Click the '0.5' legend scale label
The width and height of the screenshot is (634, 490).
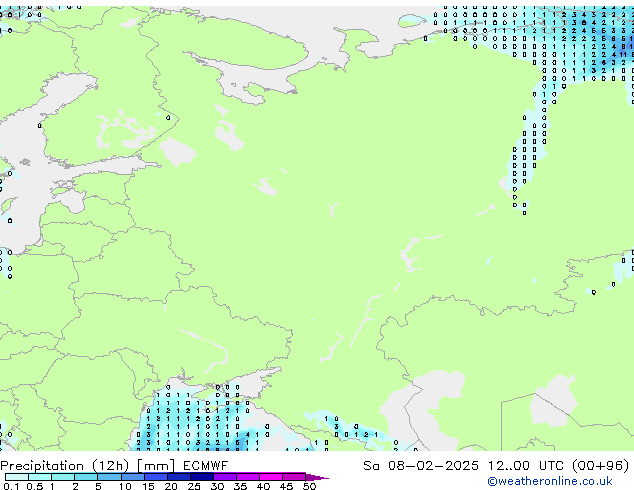pos(35,486)
